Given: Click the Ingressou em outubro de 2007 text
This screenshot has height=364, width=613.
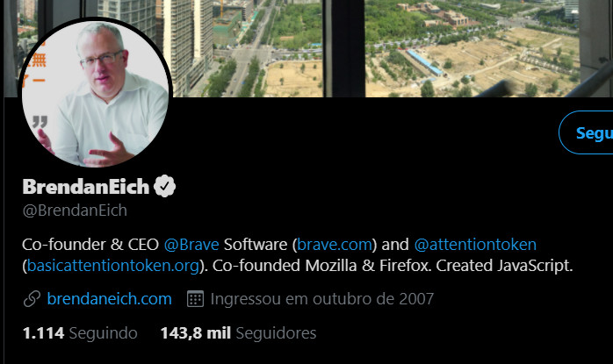Looking at the screenshot, I should pyautogui.click(x=322, y=299).
